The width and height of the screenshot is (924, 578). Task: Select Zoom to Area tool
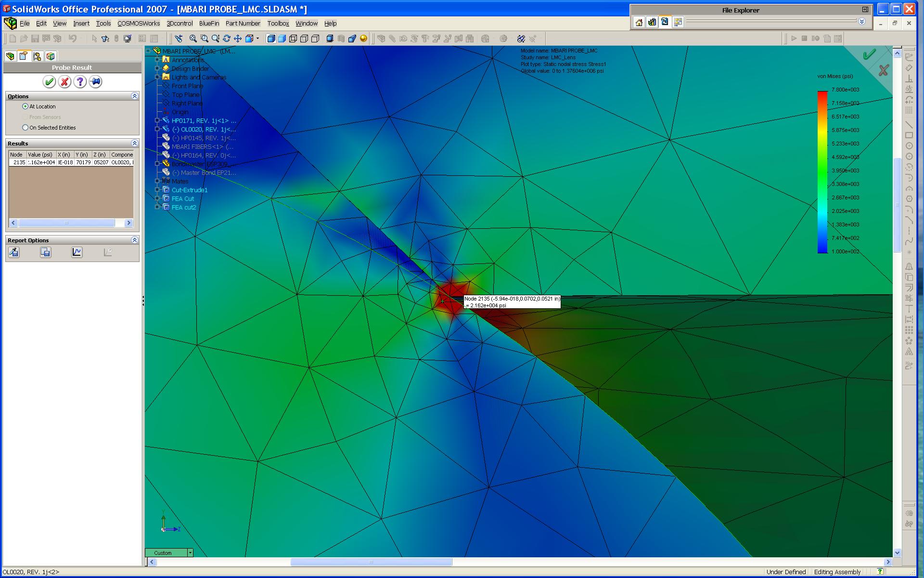(204, 39)
